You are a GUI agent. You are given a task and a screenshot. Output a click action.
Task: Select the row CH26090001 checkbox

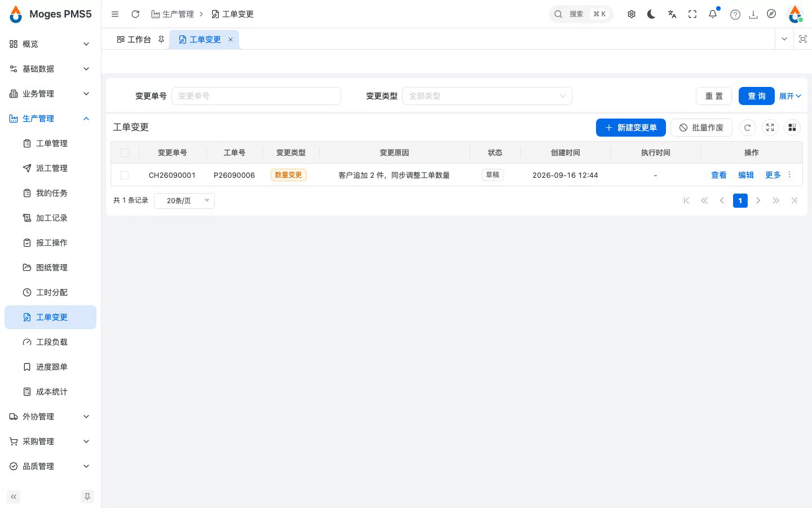tap(125, 176)
